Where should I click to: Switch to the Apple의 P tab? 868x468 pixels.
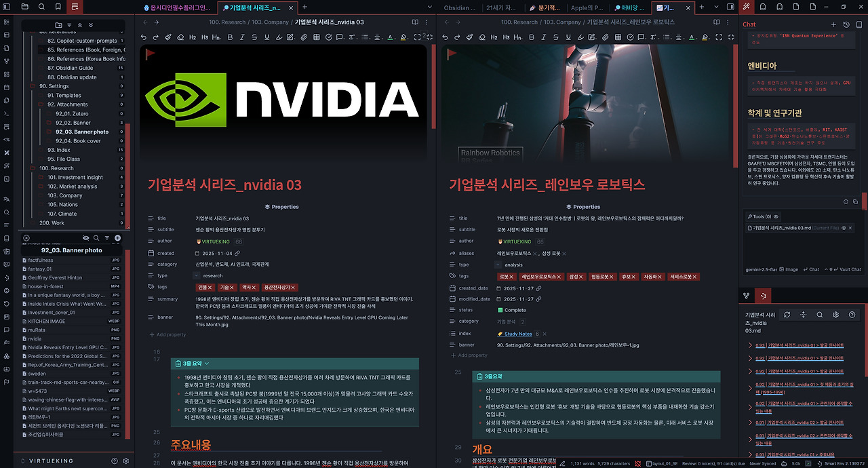[x=586, y=7]
